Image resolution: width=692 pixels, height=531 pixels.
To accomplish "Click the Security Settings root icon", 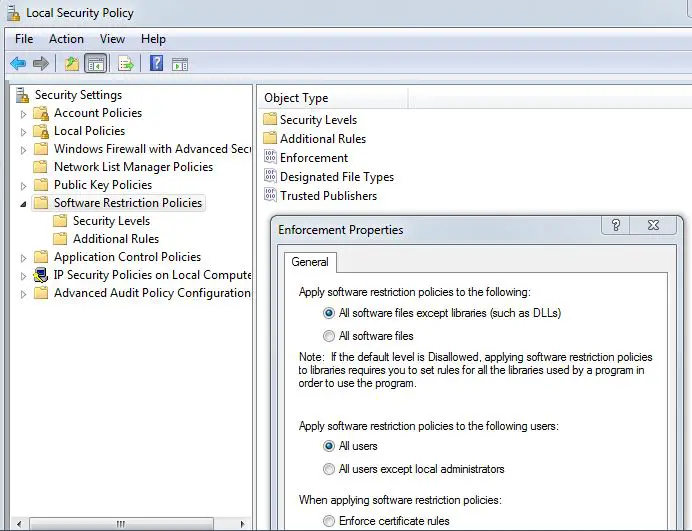I will pyautogui.click(x=22, y=95).
